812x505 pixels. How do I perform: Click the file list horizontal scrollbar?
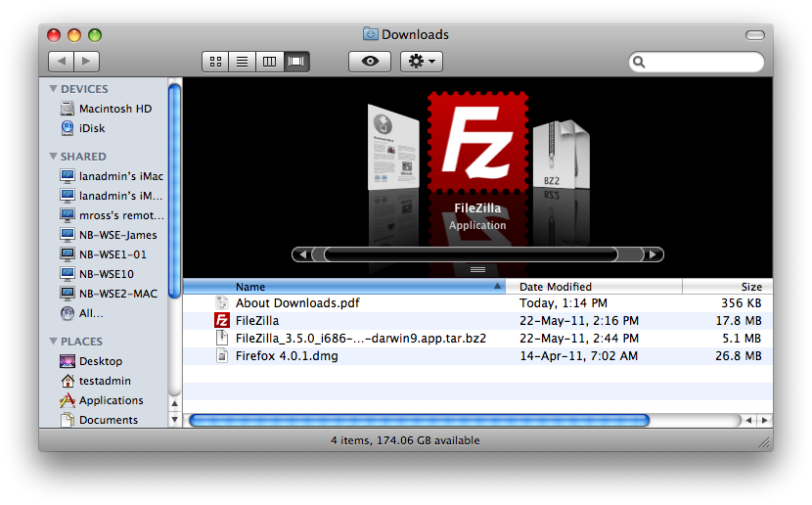pyautogui.click(x=420, y=420)
